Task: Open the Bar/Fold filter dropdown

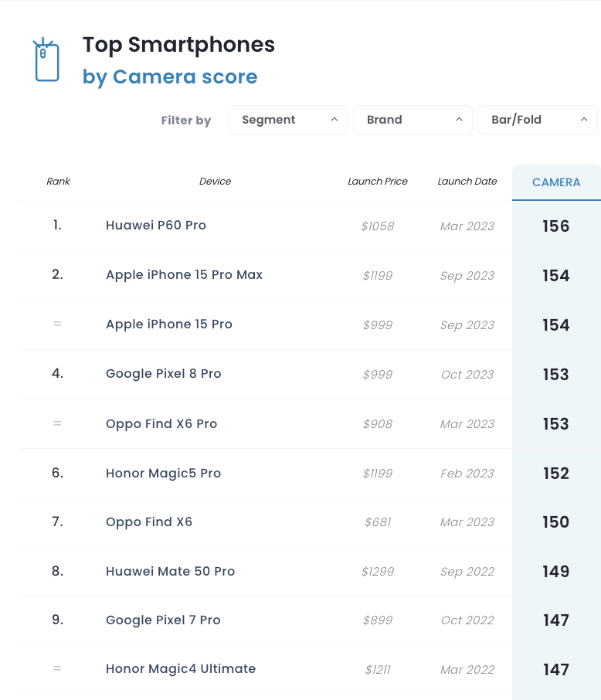Action: (538, 120)
